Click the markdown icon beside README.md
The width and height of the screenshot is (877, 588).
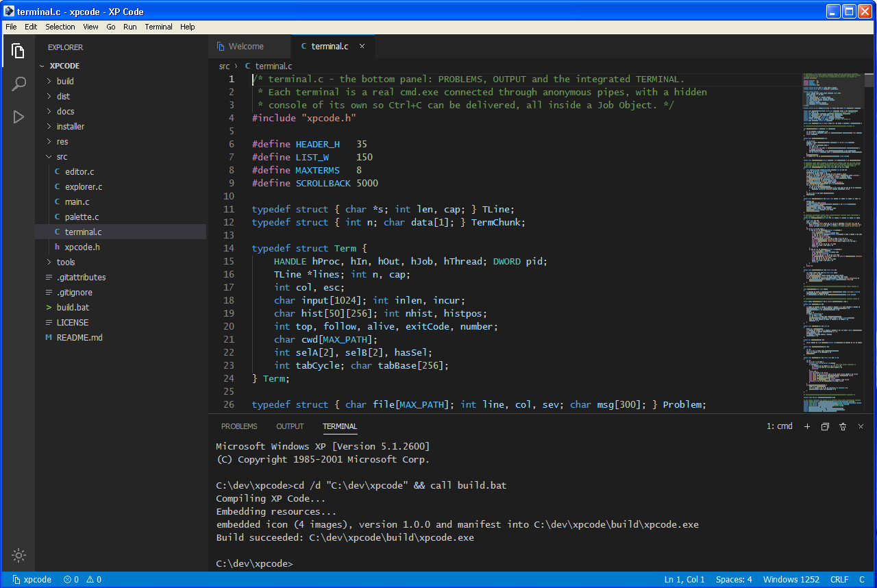click(49, 337)
